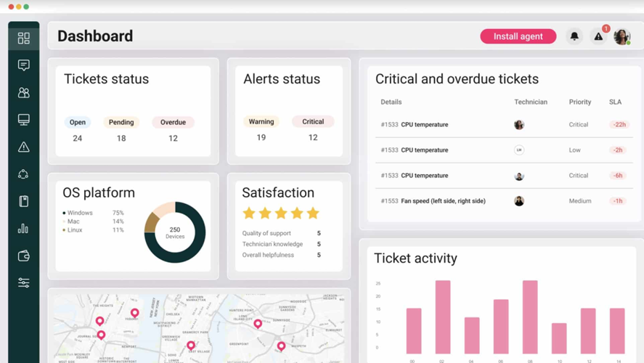This screenshot has height=363, width=644.
Task: Open the devices monitor icon in sidebar
Action: click(x=23, y=120)
